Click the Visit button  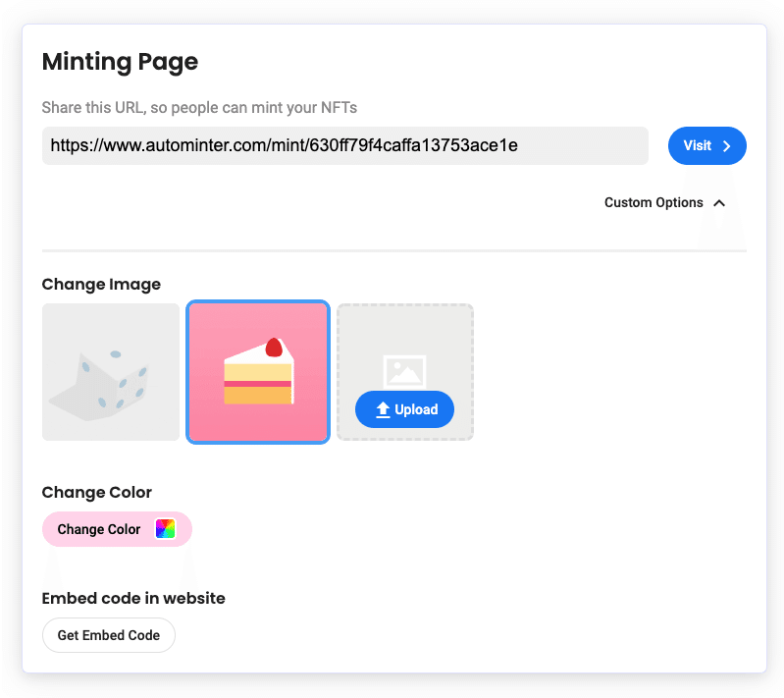coord(707,145)
